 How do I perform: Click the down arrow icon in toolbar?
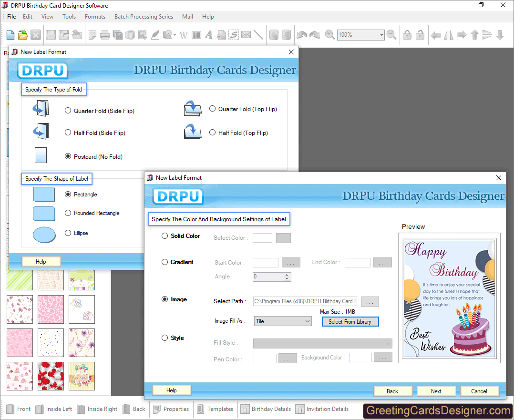point(500,35)
